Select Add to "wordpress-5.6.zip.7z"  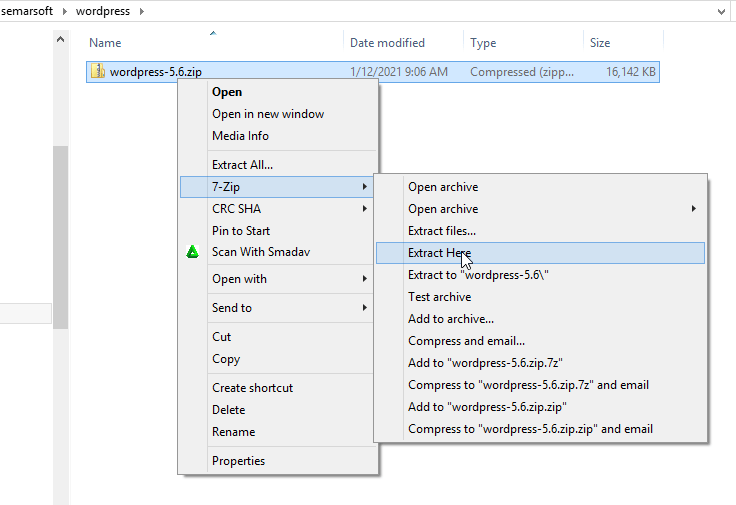click(540, 363)
